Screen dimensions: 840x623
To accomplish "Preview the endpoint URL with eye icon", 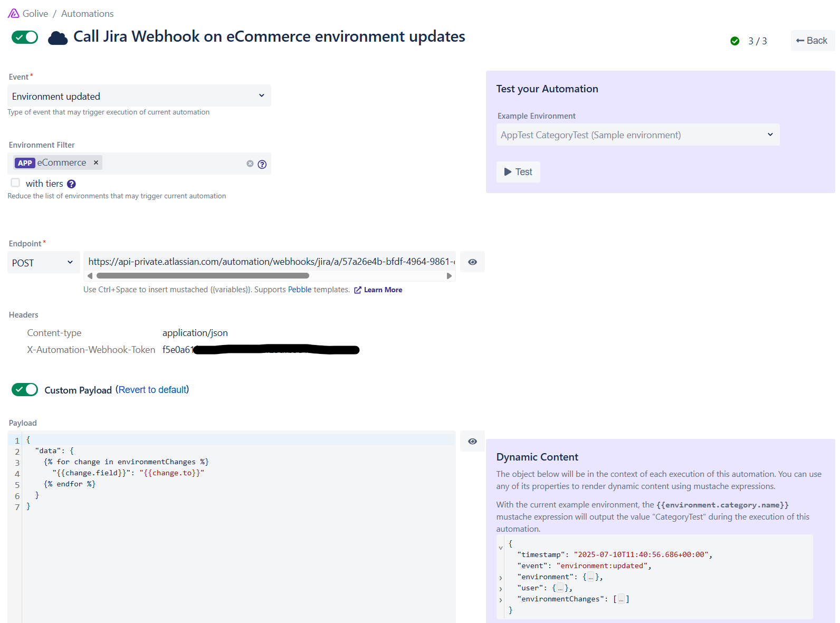I will 472,262.
